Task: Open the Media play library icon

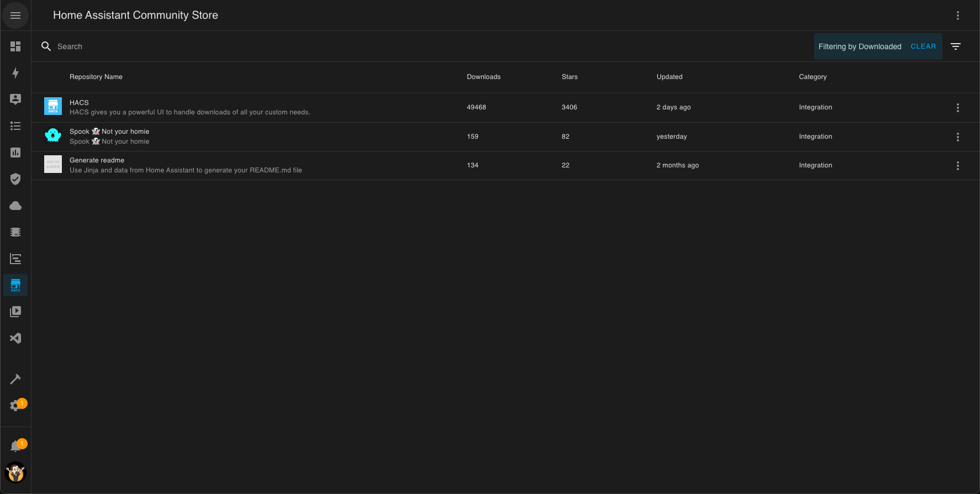Action: tap(15, 312)
